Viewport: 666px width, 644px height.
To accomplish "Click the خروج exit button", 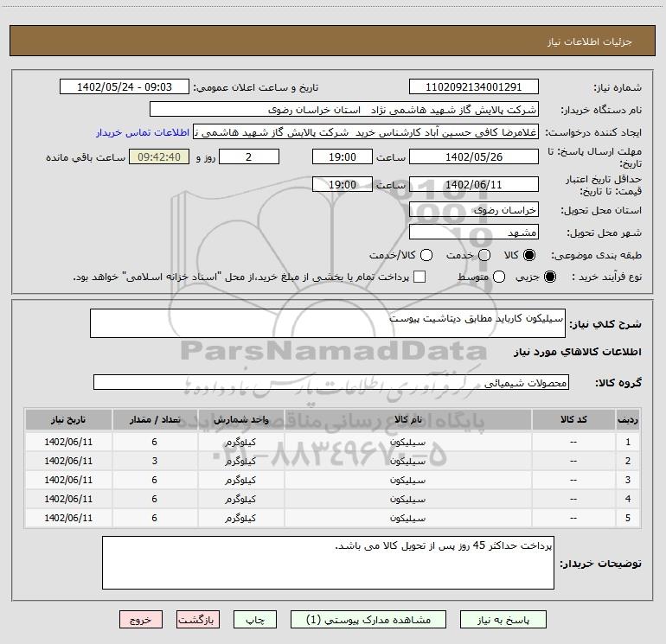I will pos(141,620).
